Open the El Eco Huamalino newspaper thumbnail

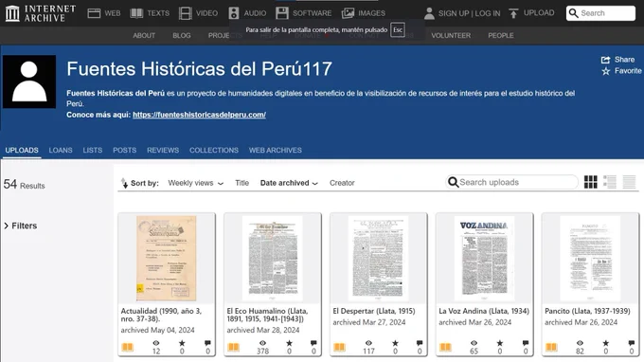tap(273, 258)
